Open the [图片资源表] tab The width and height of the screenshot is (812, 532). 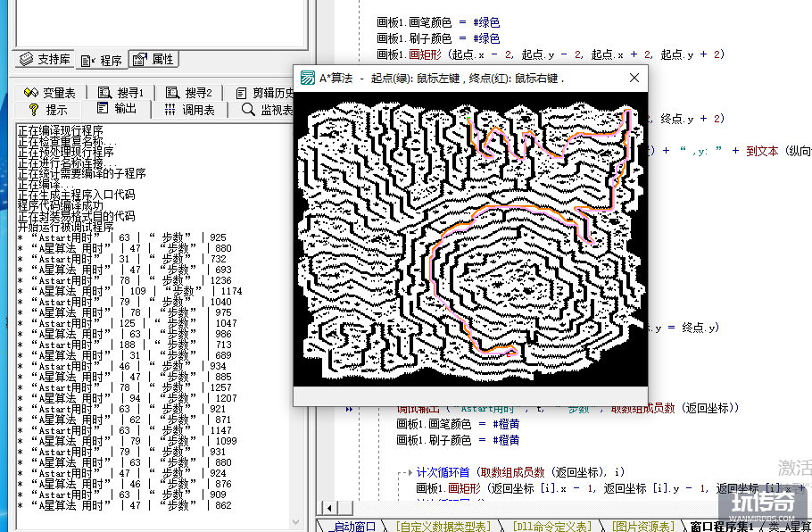pyautogui.click(x=642, y=526)
